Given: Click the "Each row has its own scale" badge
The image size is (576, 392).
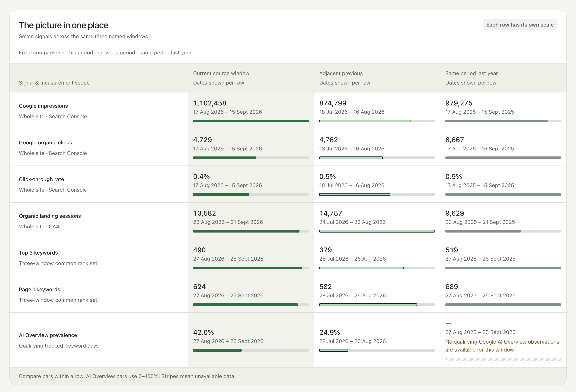Looking at the screenshot, I should point(520,25).
